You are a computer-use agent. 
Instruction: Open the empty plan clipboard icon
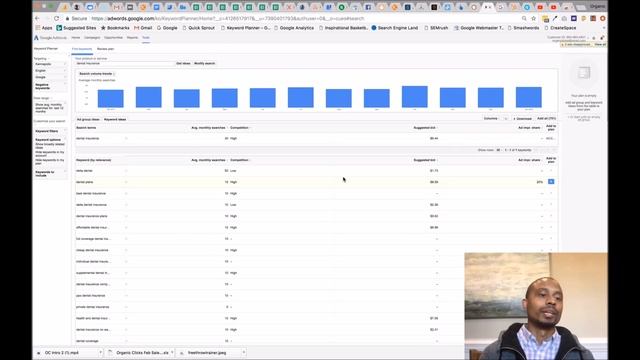point(584,73)
